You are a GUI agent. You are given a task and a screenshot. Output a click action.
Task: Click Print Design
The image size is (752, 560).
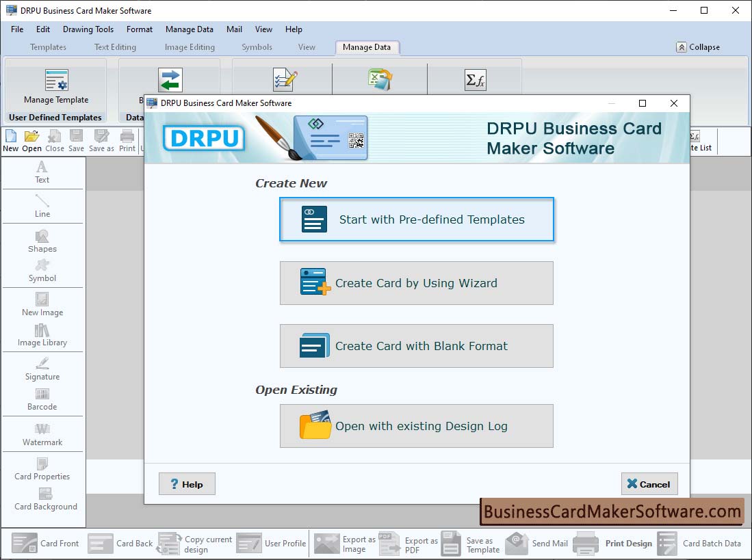click(612, 543)
